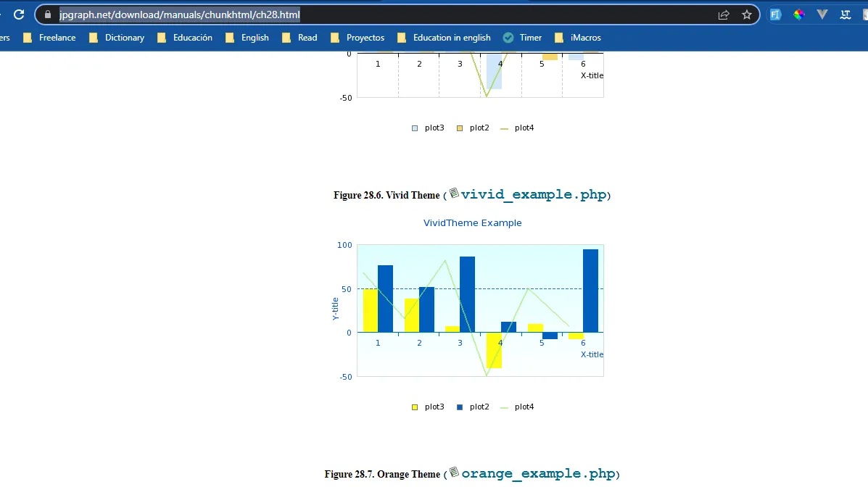Click the orange plot2 legend swatch in upper chart

pos(460,128)
